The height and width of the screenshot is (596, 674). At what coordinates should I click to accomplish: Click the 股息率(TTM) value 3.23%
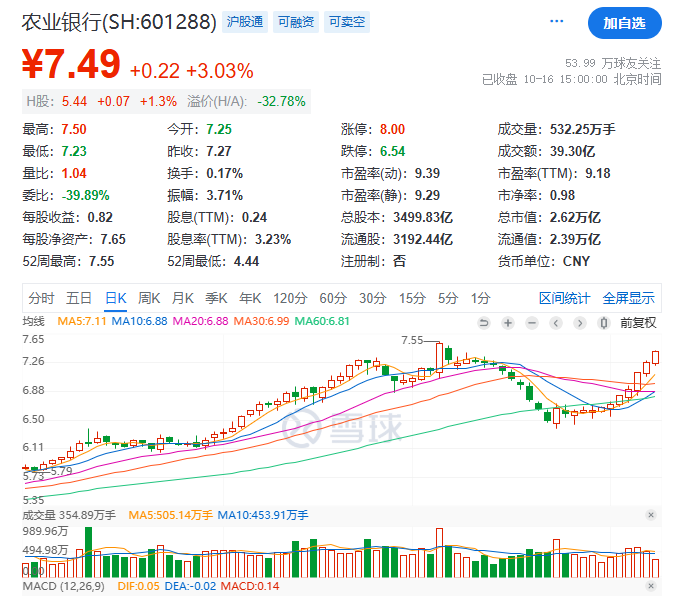[x=273, y=239]
